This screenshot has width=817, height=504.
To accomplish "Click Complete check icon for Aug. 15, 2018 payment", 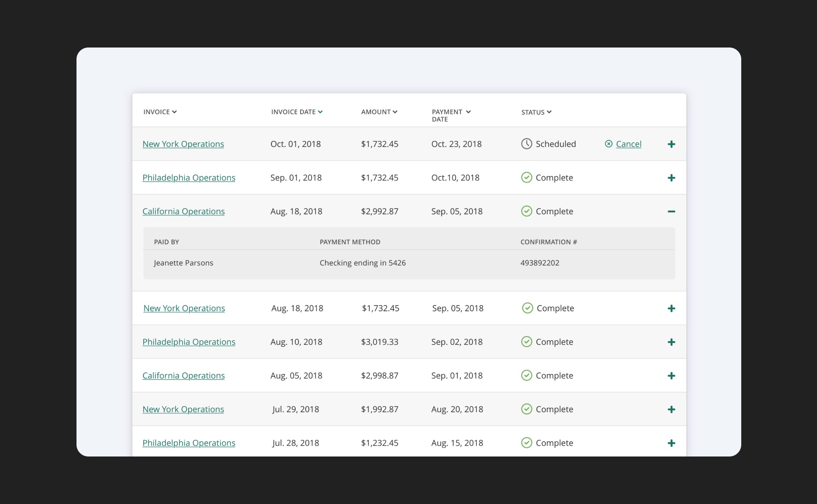I will pyautogui.click(x=526, y=443).
